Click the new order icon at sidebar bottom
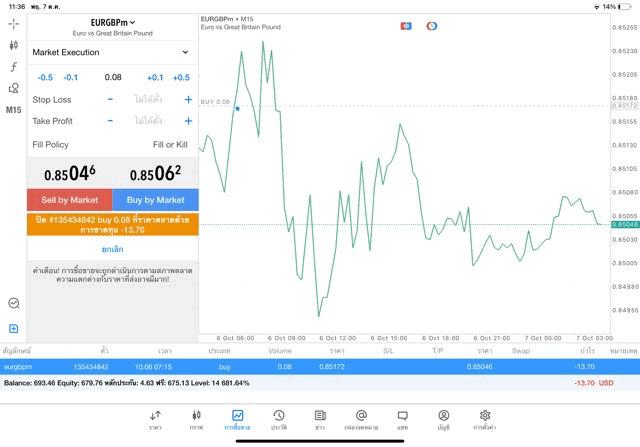The image size is (640, 447). 13,328
